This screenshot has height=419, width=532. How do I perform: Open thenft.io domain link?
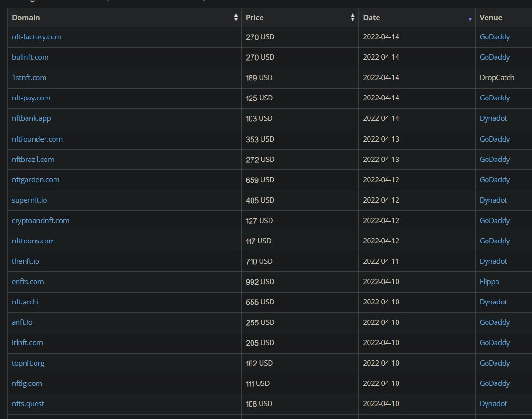(x=26, y=261)
